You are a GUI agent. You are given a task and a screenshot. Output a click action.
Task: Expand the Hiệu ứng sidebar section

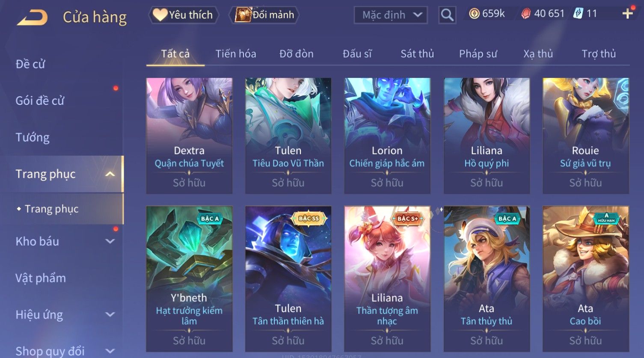110,314
